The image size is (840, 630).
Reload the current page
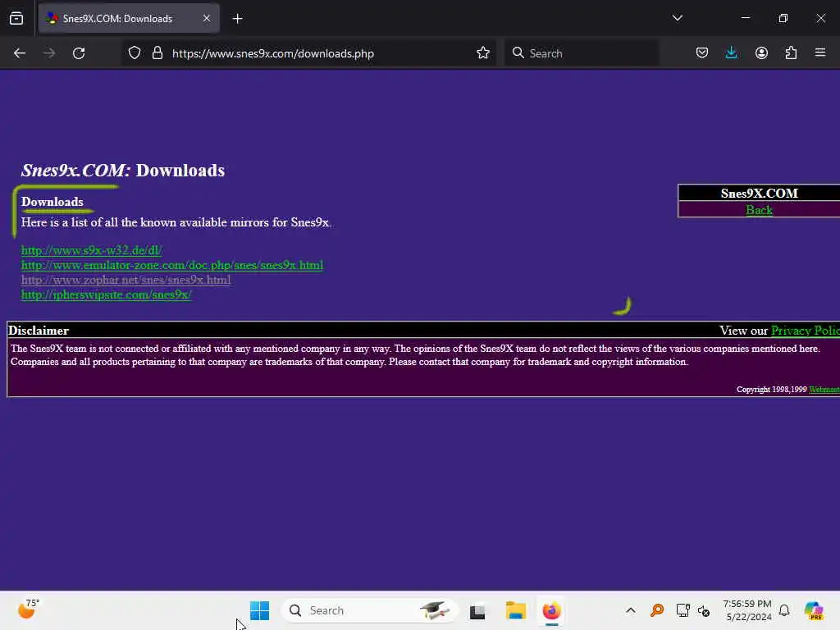click(x=79, y=53)
